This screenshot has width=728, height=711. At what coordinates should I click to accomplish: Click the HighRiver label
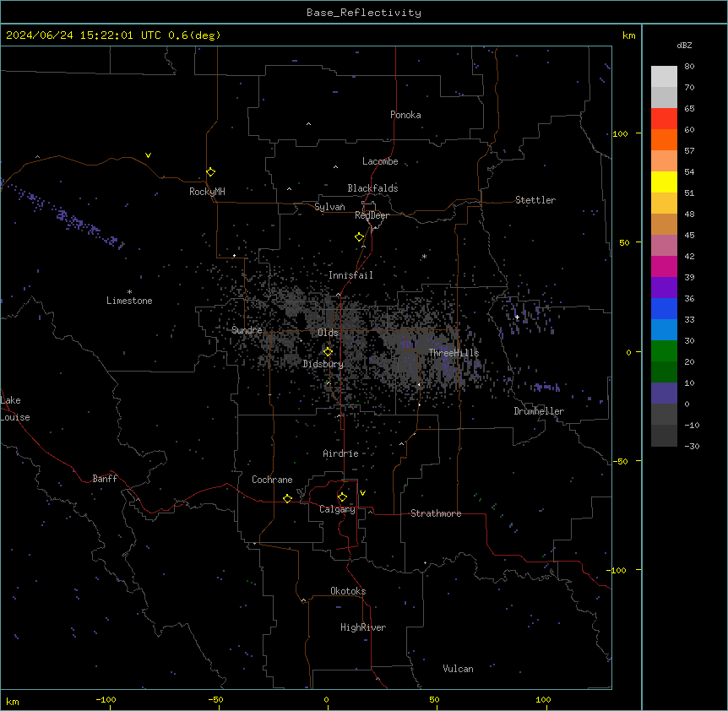pyautogui.click(x=363, y=627)
